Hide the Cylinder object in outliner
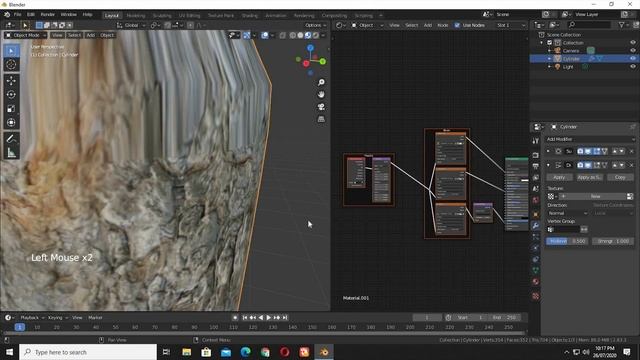The image size is (640, 360). 633,59
